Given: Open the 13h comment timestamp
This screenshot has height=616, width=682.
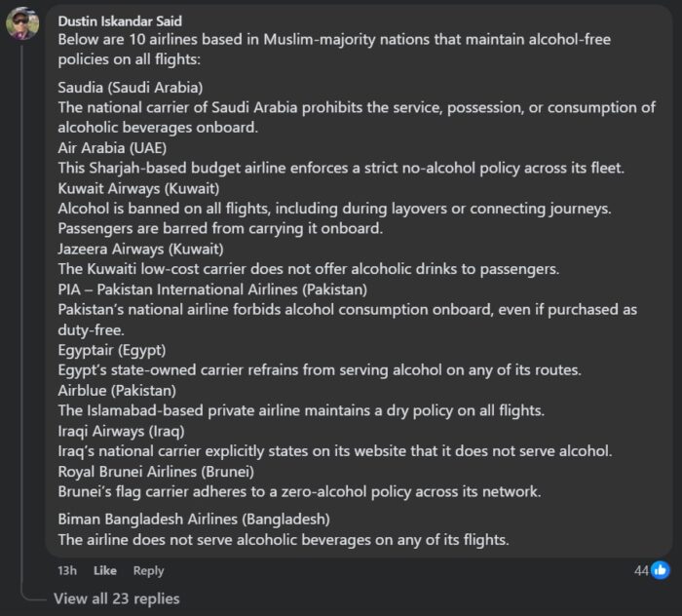Looking at the screenshot, I should [67, 570].
